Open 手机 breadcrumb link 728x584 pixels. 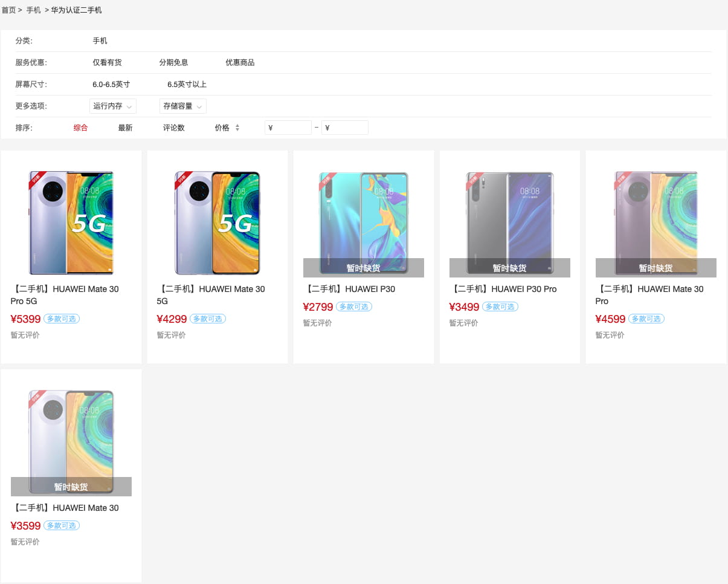(34, 10)
